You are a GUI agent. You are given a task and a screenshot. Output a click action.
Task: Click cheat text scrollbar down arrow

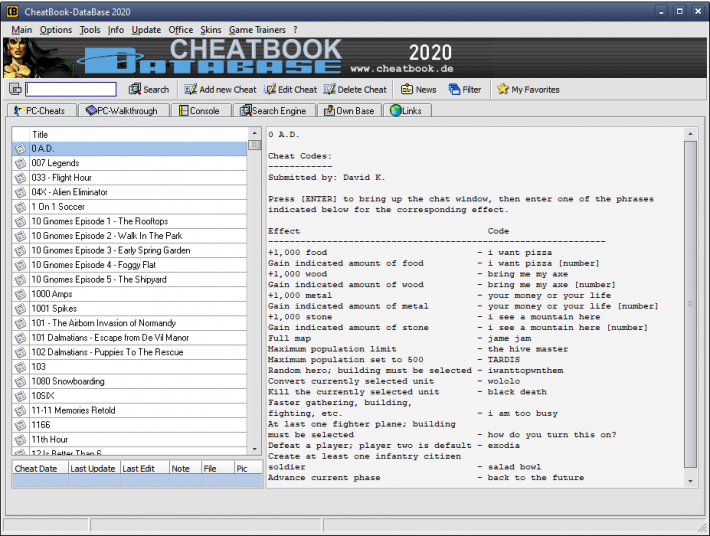690,481
